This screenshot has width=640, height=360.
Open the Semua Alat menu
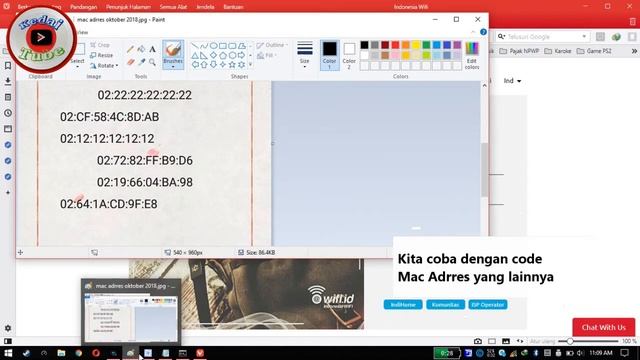(x=173, y=7)
